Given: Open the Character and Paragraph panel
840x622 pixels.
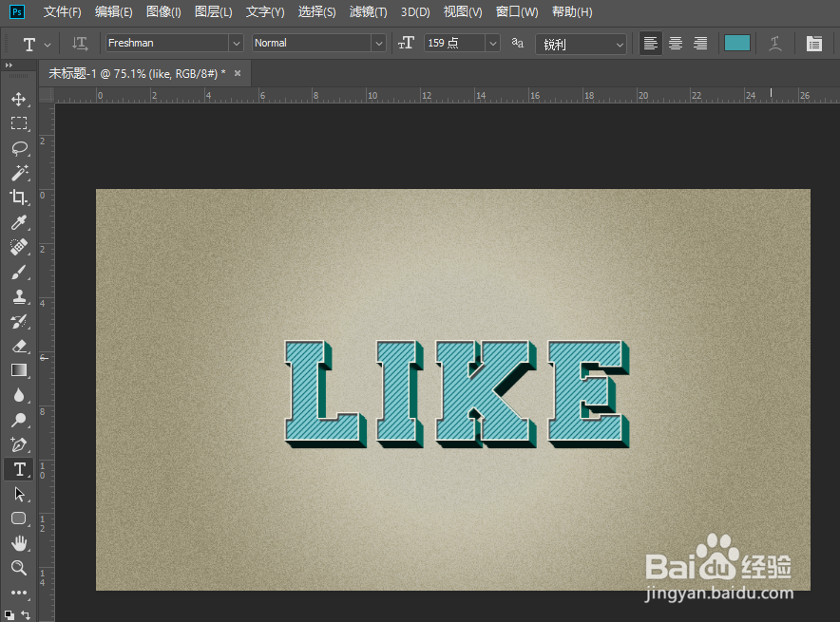Looking at the screenshot, I should pos(813,44).
